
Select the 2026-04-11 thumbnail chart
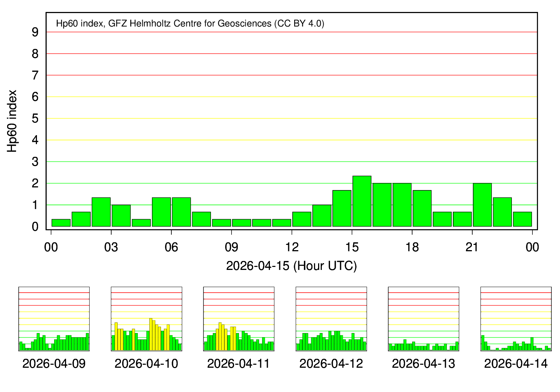click(x=239, y=319)
